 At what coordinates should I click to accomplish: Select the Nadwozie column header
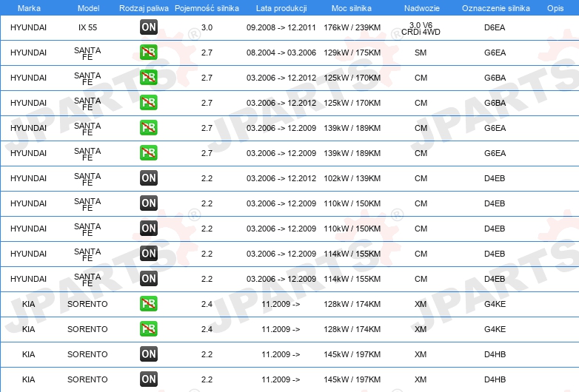point(422,8)
